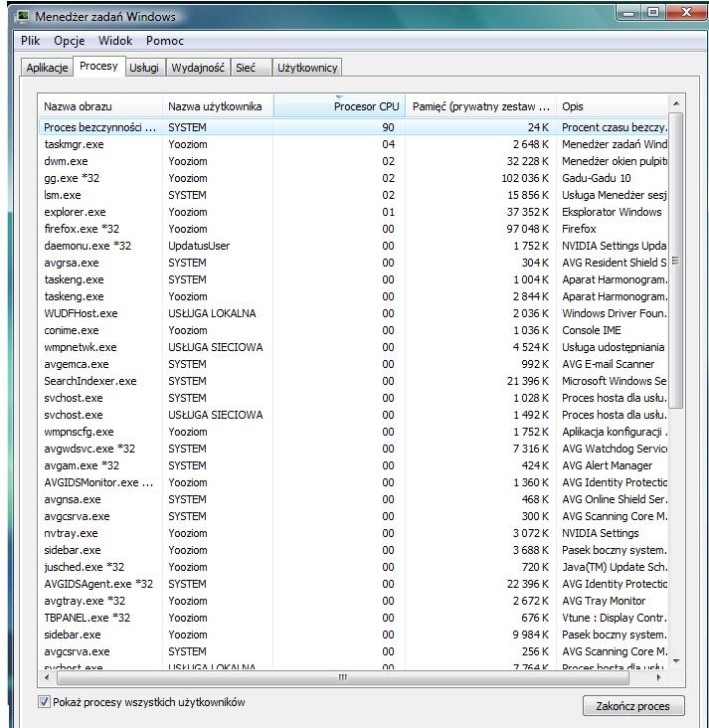Click memory value '9 984 K' of sidebar.exe
This screenshot has width=709, height=728.
[531, 635]
